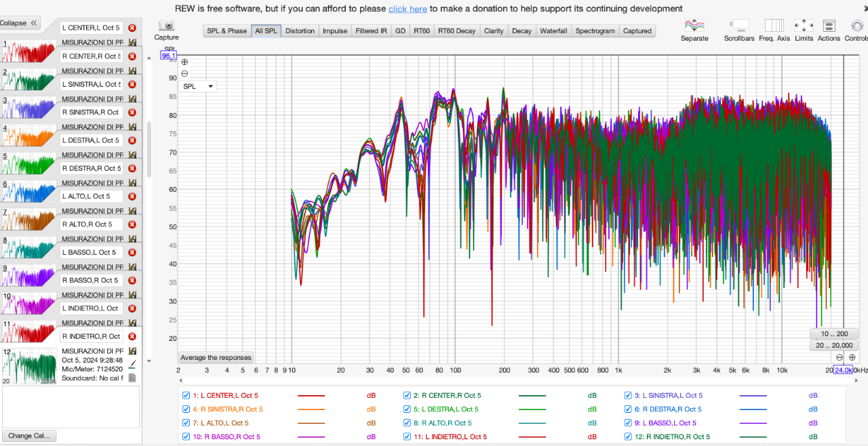The height and width of the screenshot is (446, 868).
Task: Switch to the Waterfall tab
Action: 553,31
